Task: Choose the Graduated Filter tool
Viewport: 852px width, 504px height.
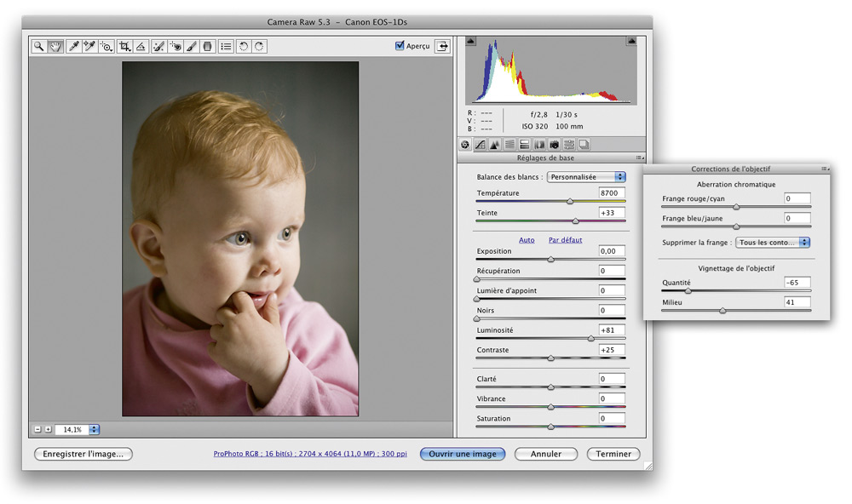Action: (208, 47)
